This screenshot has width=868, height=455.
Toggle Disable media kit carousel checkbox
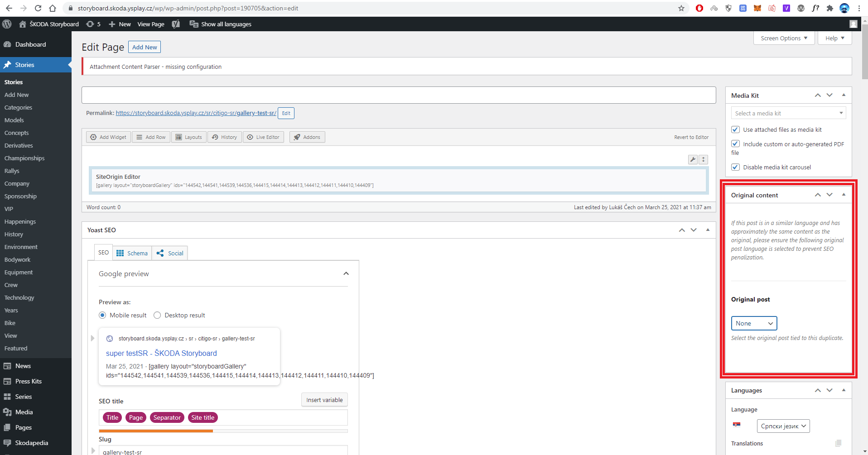coord(735,167)
